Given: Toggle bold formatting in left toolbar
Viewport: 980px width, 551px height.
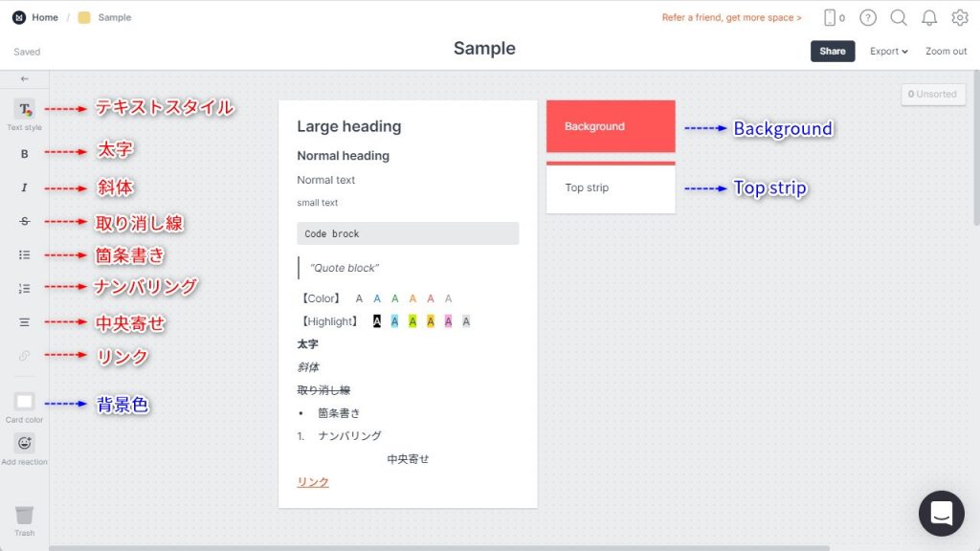Looking at the screenshot, I should pyautogui.click(x=24, y=154).
